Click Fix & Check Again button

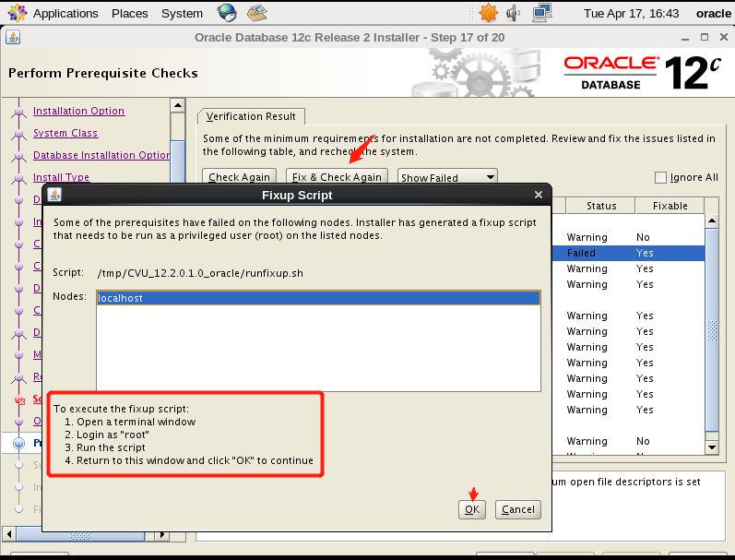pyautogui.click(x=337, y=177)
